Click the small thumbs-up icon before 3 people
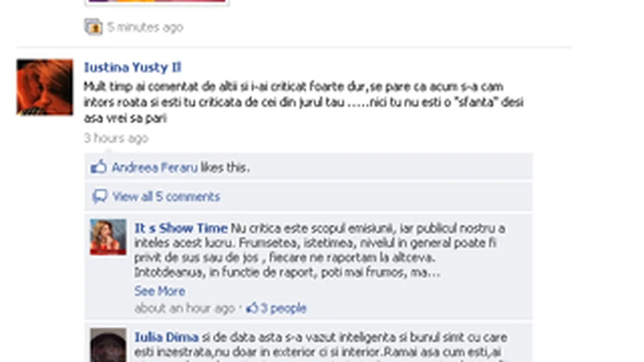 [252, 308]
